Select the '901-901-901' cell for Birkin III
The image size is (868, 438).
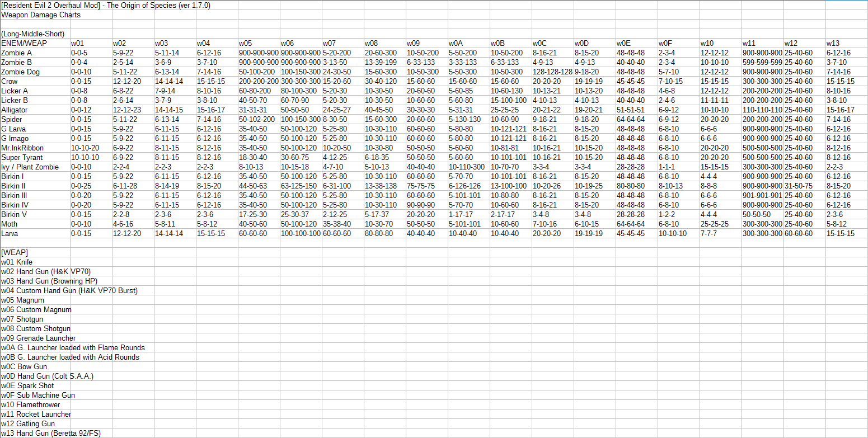[763, 195]
